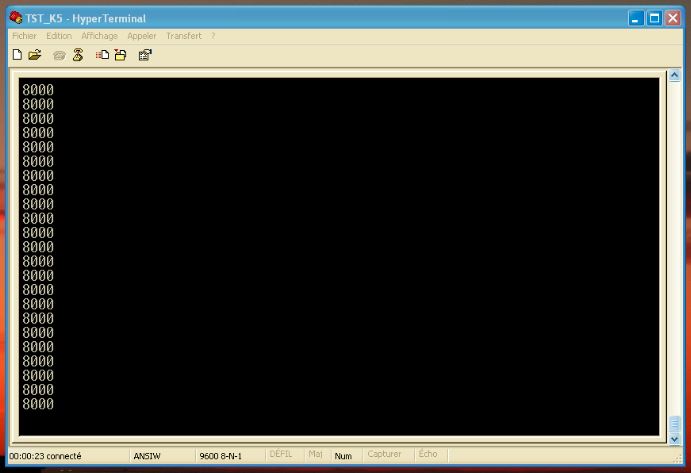Viewport: 691px width, 473px height.
Task: Click the DÉFIL status indicator
Action: coord(281,454)
